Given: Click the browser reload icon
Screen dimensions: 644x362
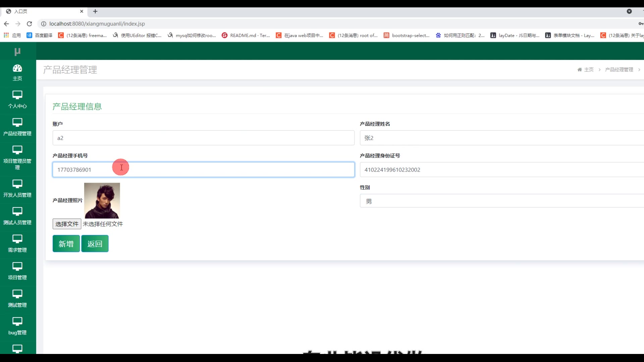Looking at the screenshot, I should tap(30, 24).
